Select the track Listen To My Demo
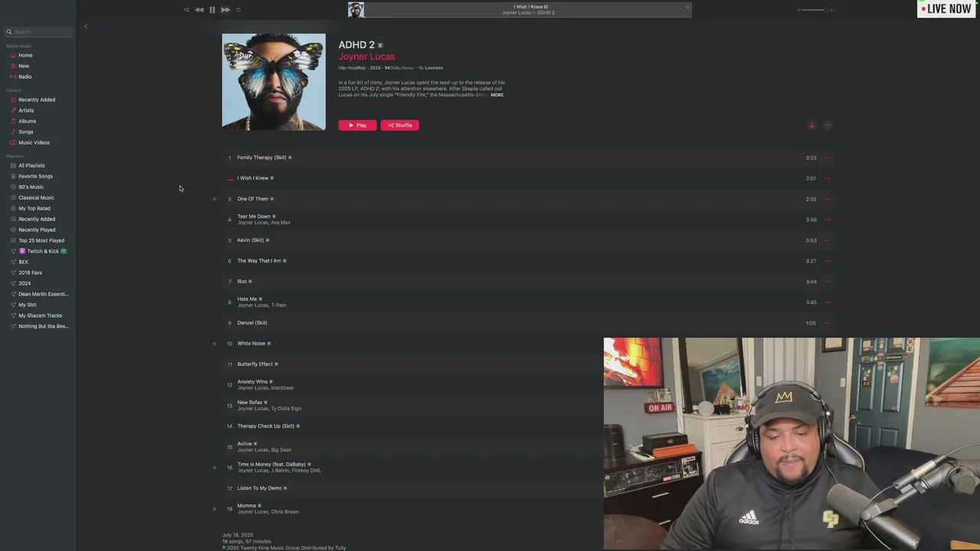Image resolution: width=980 pixels, height=551 pixels. click(x=260, y=488)
